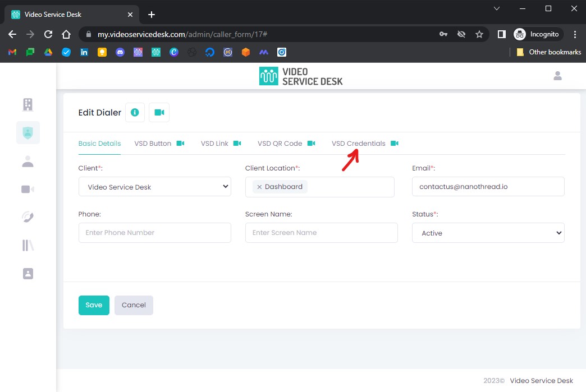Open the VSD Credentials tab
The image size is (586, 392).
pos(358,144)
